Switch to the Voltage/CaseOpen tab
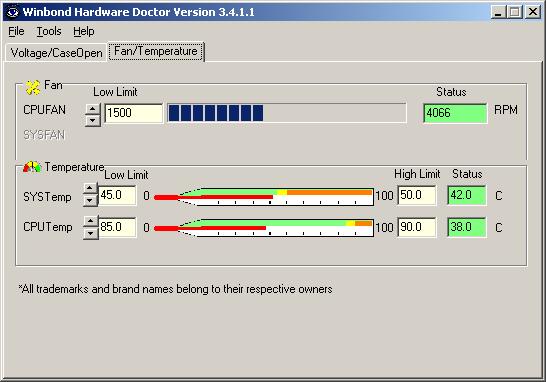Image resolution: width=546 pixels, height=382 pixels. pos(56,53)
